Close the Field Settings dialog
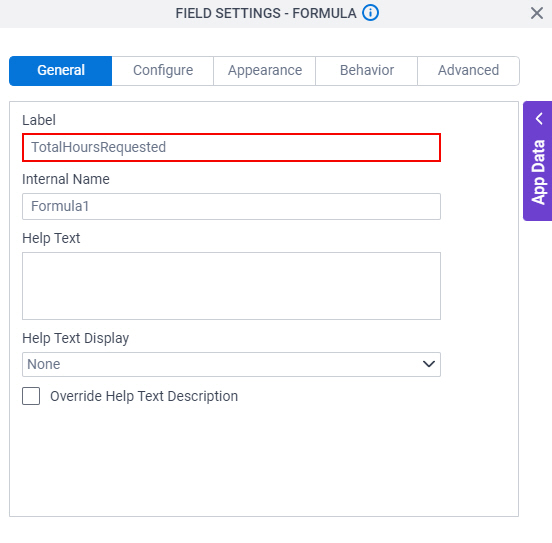 pyautogui.click(x=537, y=13)
